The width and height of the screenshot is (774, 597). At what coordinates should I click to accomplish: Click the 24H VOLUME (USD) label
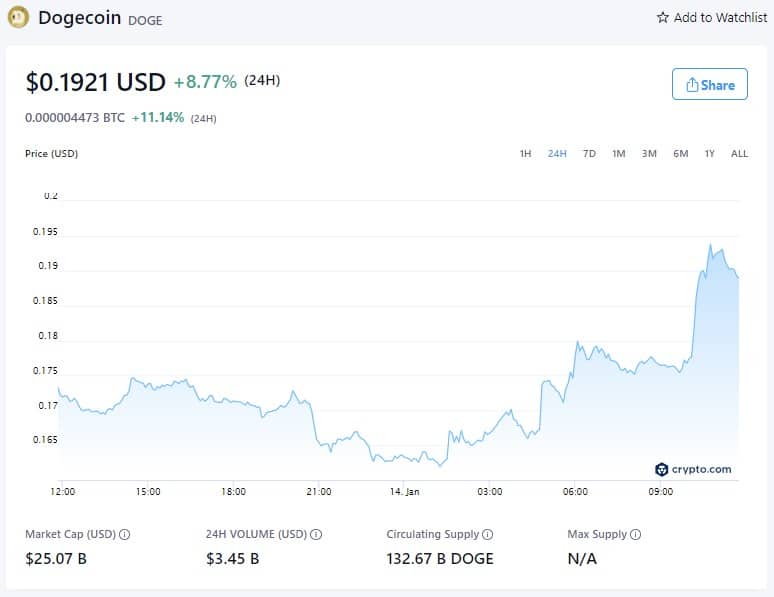[x=256, y=534]
